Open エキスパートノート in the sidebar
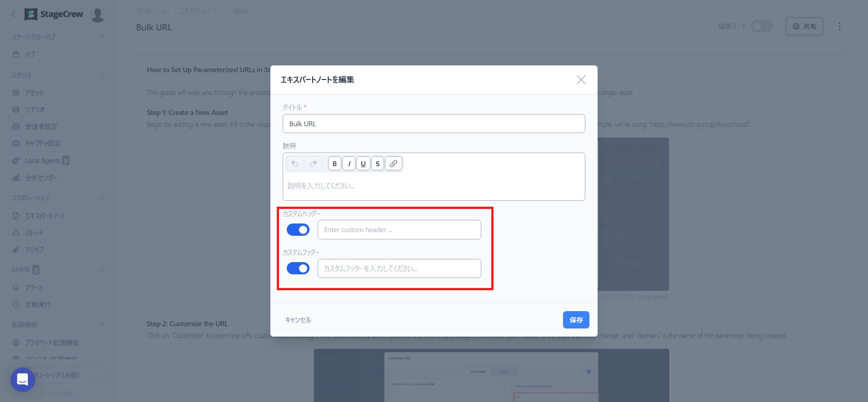The height and width of the screenshot is (402, 868). [x=45, y=216]
